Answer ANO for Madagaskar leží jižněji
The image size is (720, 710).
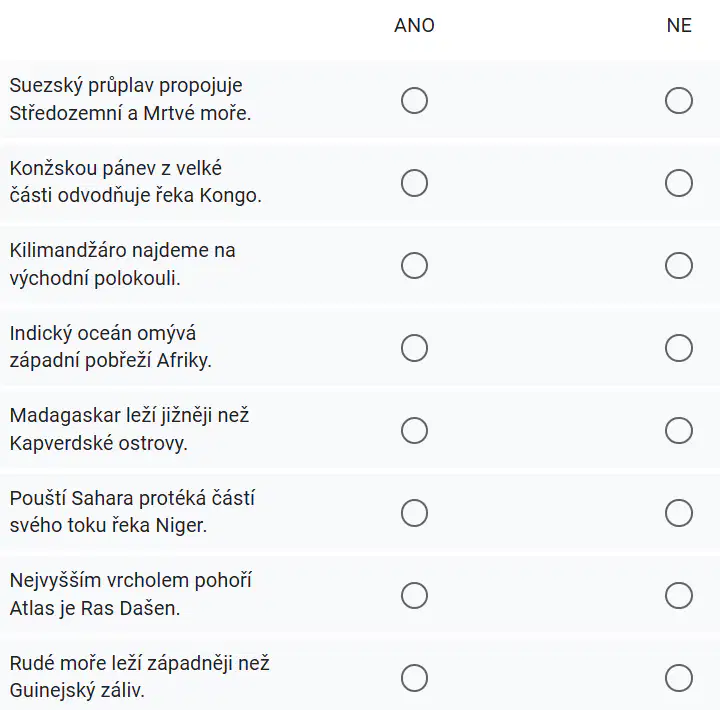[x=414, y=430]
